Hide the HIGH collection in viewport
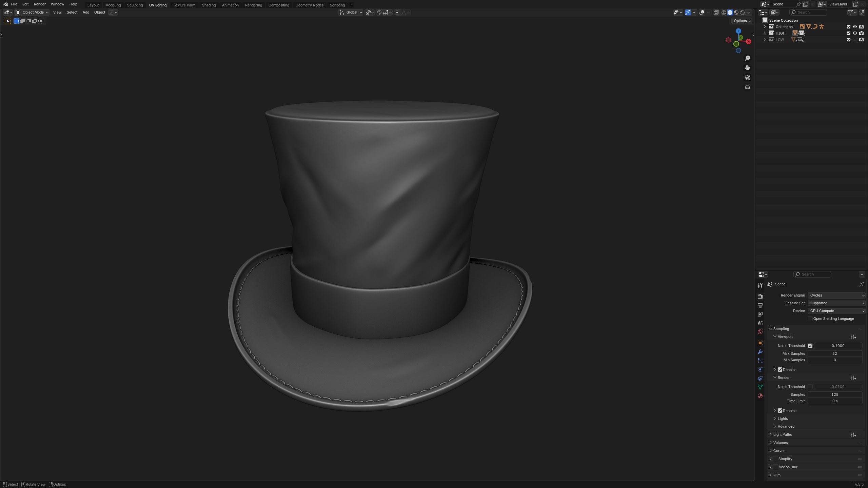Viewport: 868px width, 488px height. (x=855, y=33)
